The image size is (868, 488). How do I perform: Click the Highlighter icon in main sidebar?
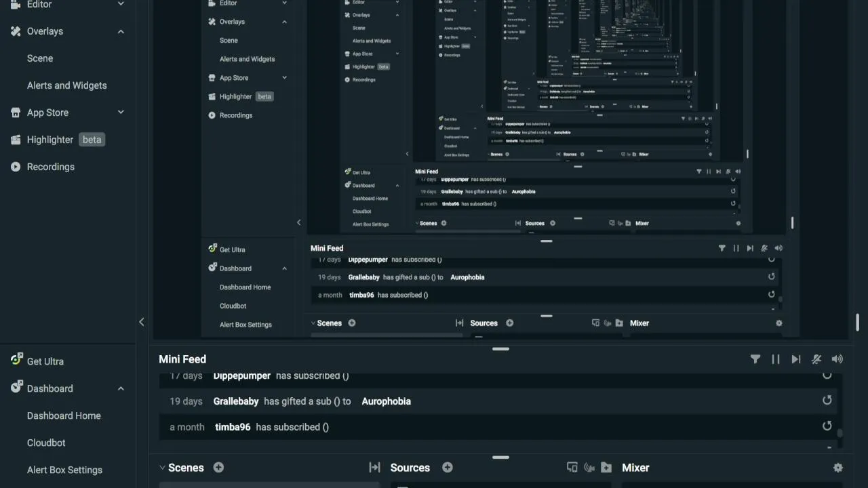pos(16,140)
